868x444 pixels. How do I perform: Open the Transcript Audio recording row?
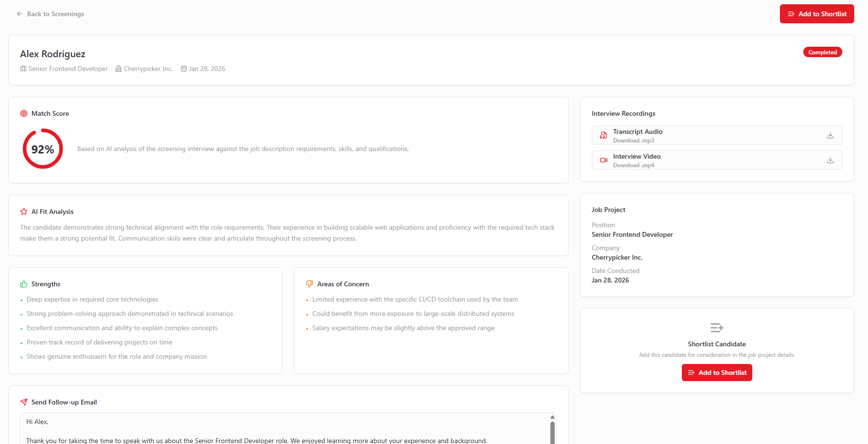tap(709, 135)
